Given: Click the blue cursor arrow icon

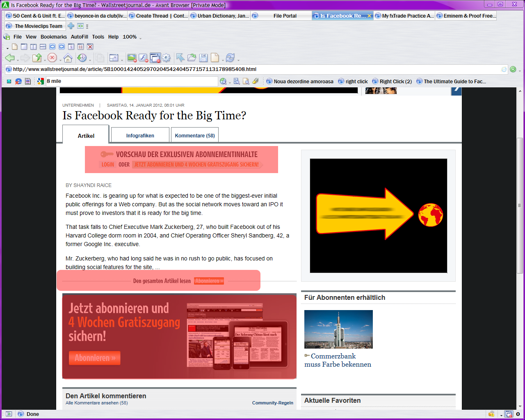Looking at the screenshot, I should tap(180, 57).
